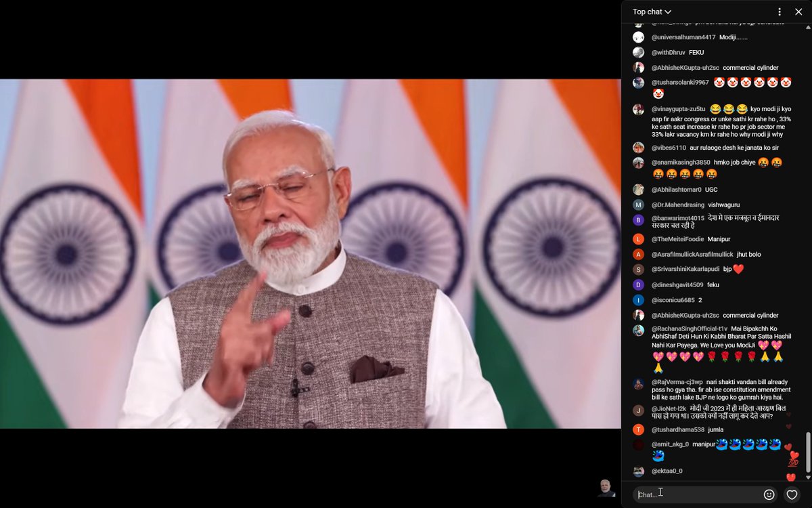812x508 pixels.
Task: Select message 'aur rulaoge desh ke janata ko sir'
Action: click(x=734, y=148)
